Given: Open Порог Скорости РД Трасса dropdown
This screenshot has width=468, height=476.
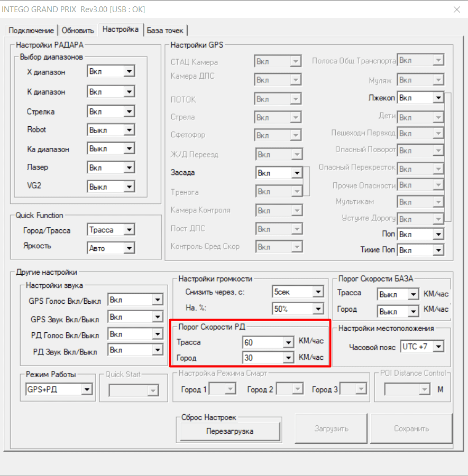Looking at the screenshot, I should coord(288,342).
